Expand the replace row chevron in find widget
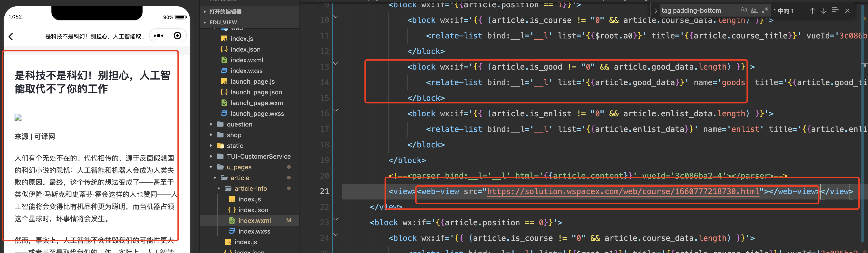868x253 pixels. [656, 10]
